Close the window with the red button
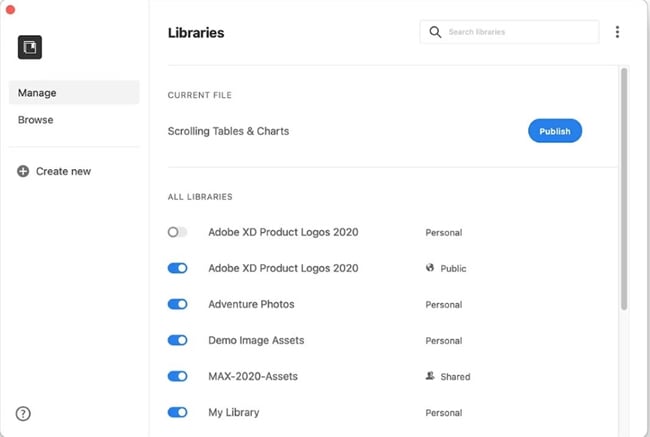This screenshot has width=650, height=437. pos(10,10)
